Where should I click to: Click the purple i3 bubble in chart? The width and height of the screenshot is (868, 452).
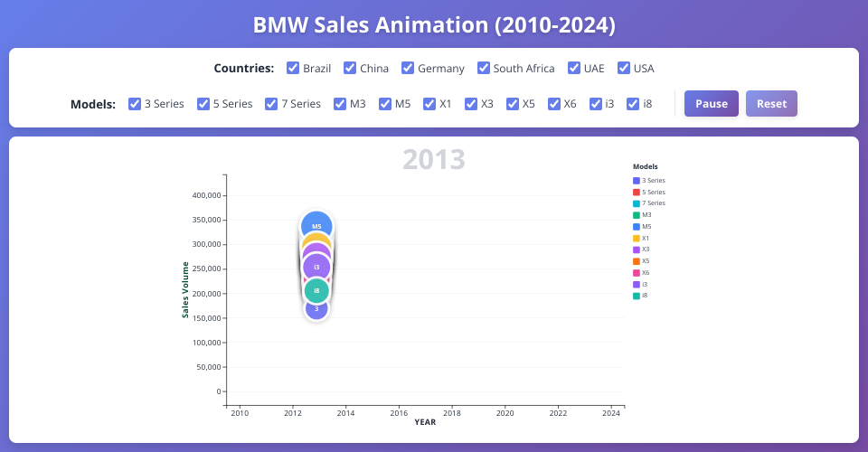pyautogui.click(x=316, y=268)
